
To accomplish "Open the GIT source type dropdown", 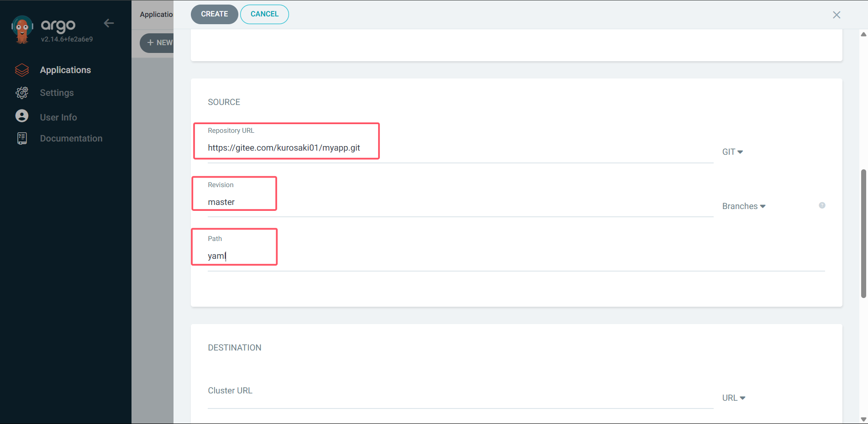I will point(732,152).
